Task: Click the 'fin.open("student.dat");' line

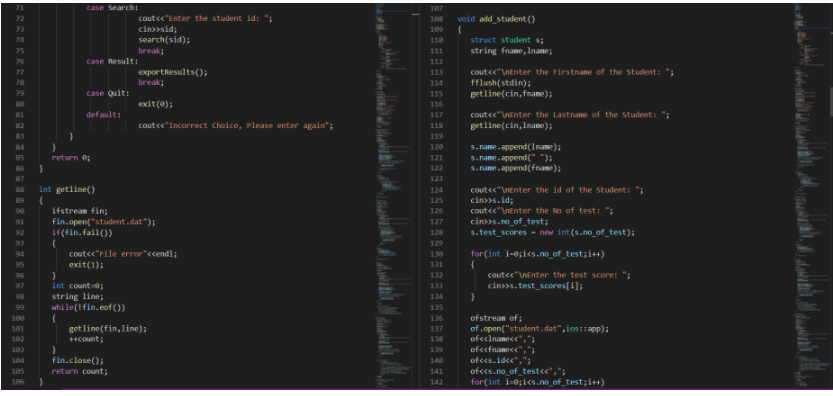Action: coord(103,222)
